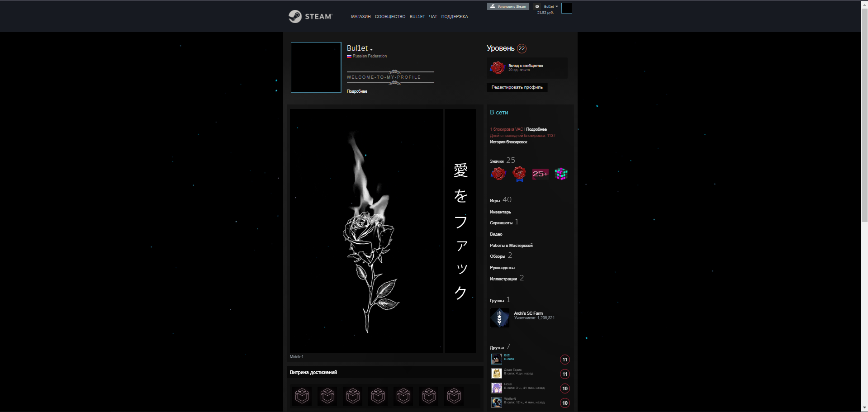Click the 25+ games badge icon
Image resolution: width=868 pixels, height=412 pixels.
tap(540, 174)
